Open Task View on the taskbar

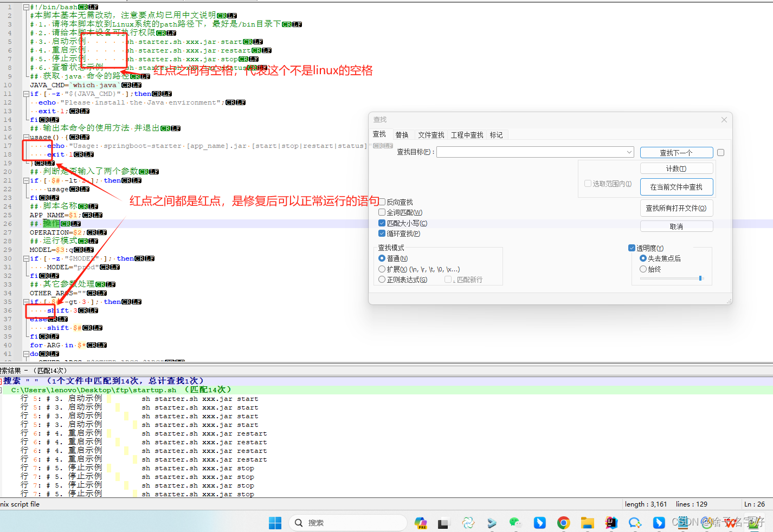[x=444, y=523]
